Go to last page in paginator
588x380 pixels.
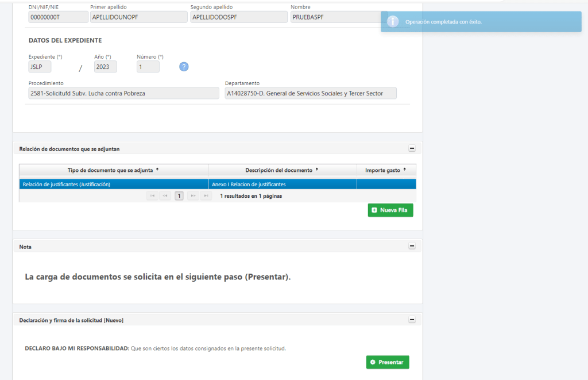coord(206,196)
